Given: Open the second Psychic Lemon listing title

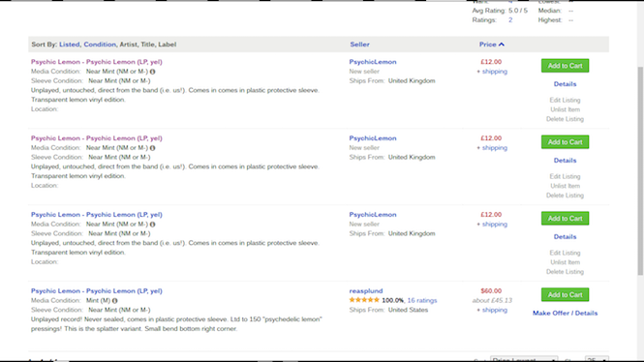Looking at the screenshot, I should pos(97,137).
